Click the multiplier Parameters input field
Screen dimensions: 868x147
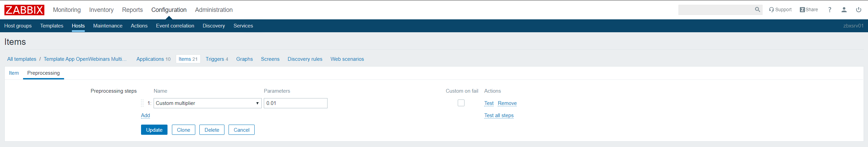click(295, 103)
